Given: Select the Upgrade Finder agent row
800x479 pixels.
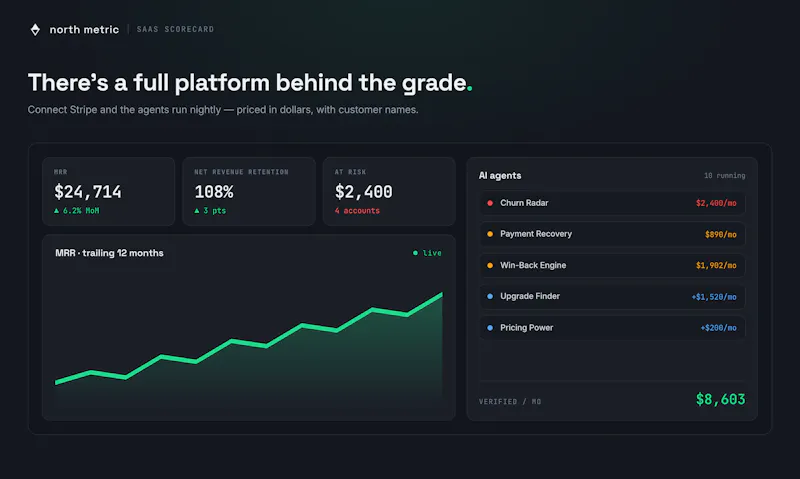Looking at the screenshot, I should (x=612, y=296).
